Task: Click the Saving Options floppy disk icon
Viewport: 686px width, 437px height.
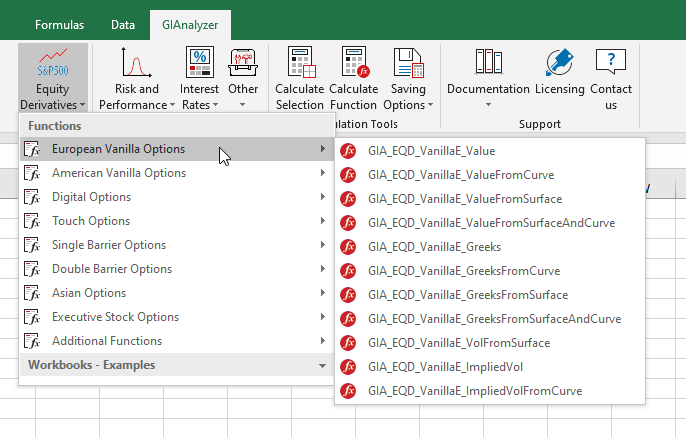Action: [x=408, y=63]
